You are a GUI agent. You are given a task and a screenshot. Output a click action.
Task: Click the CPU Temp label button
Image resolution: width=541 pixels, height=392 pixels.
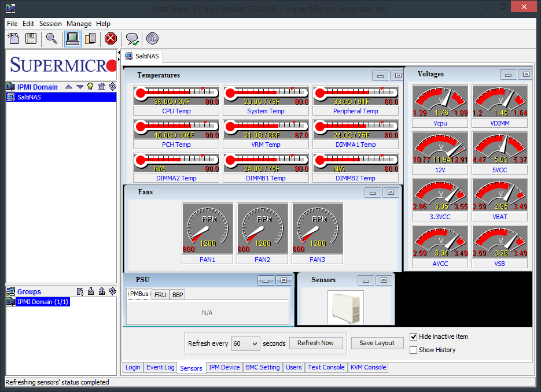coord(176,111)
